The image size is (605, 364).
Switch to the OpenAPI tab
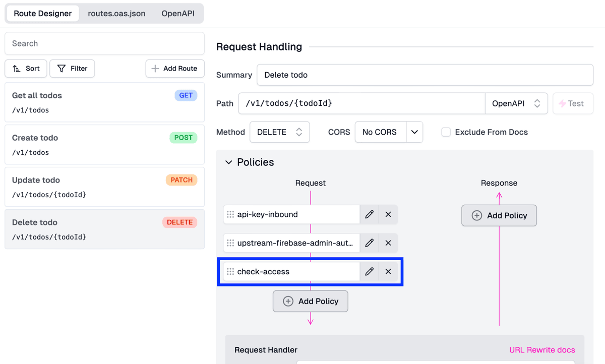[178, 14]
